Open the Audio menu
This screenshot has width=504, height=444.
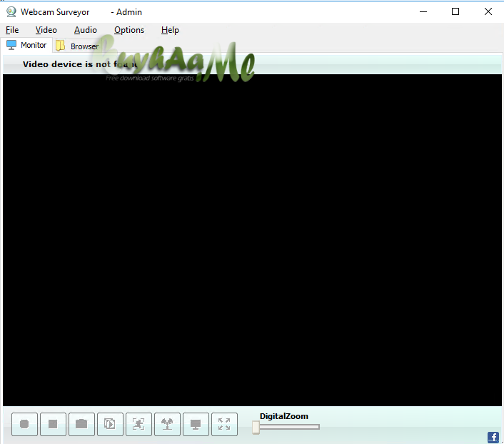tap(85, 30)
